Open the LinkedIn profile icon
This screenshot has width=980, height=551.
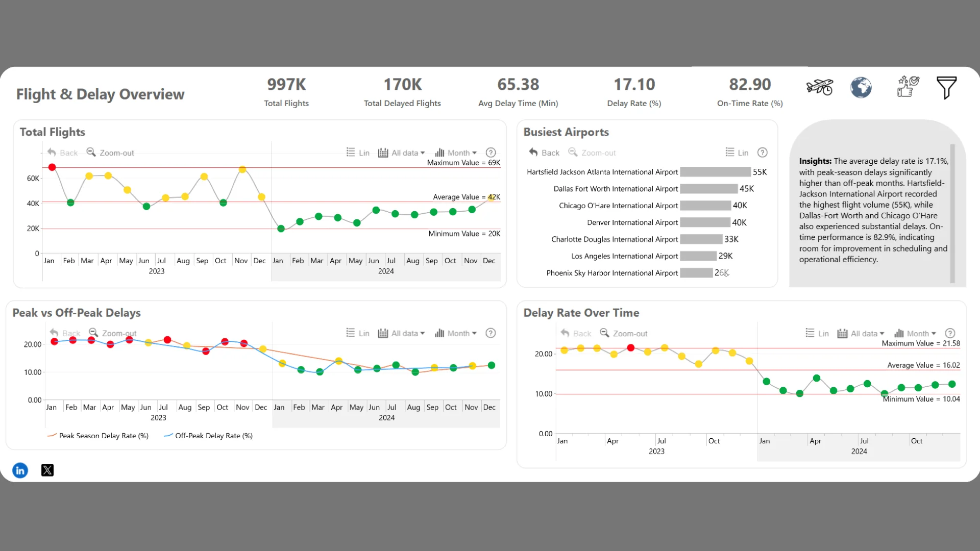[20, 470]
